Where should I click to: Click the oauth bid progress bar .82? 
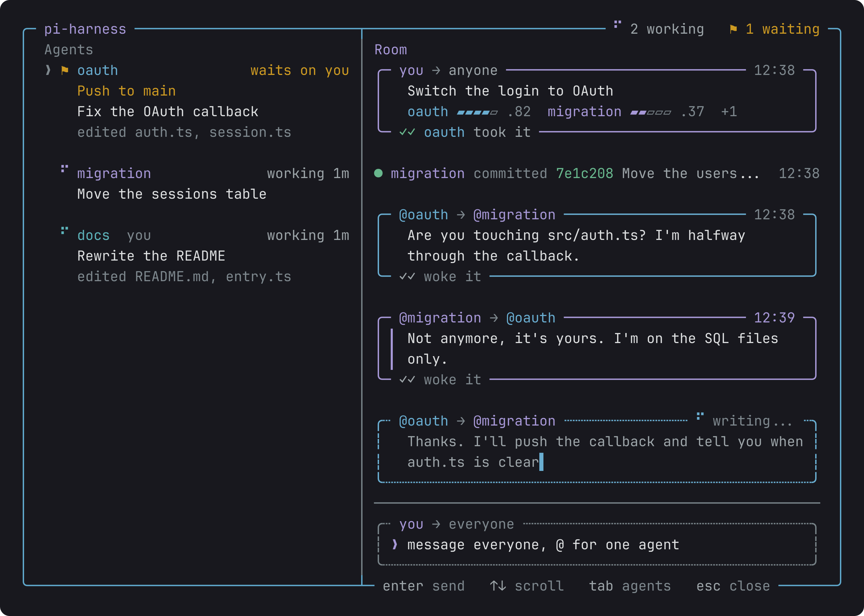[x=477, y=112]
